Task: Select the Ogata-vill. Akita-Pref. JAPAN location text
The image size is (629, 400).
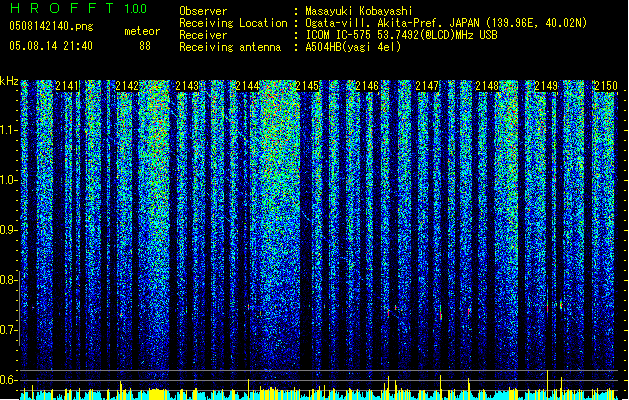Action: [x=446, y=23]
